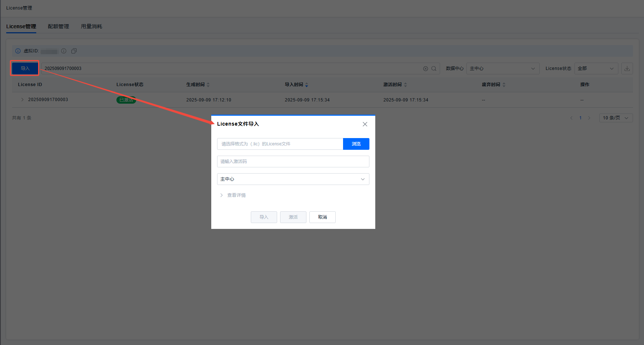
Task: Expand 查看详情 in the import dialog
Action: [233, 195]
